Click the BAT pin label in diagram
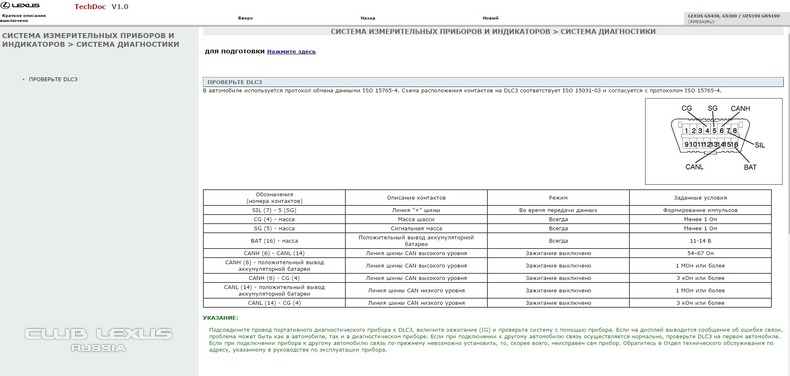The height and width of the screenshot is (376, 790). pyautogui.click(x=750, y=167)
